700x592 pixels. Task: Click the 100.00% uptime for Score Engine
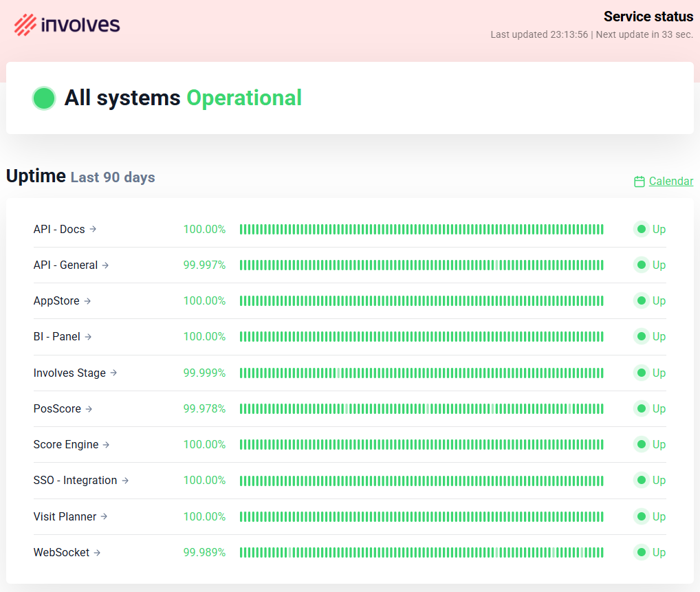coord(204,444)
